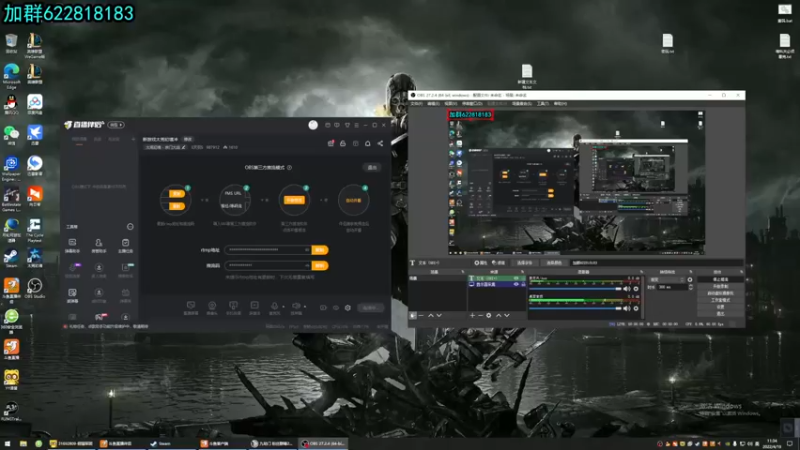800x450 pixels.
Task: Mute desktop audio channel in OBS mixer
Action: point(627,308)
